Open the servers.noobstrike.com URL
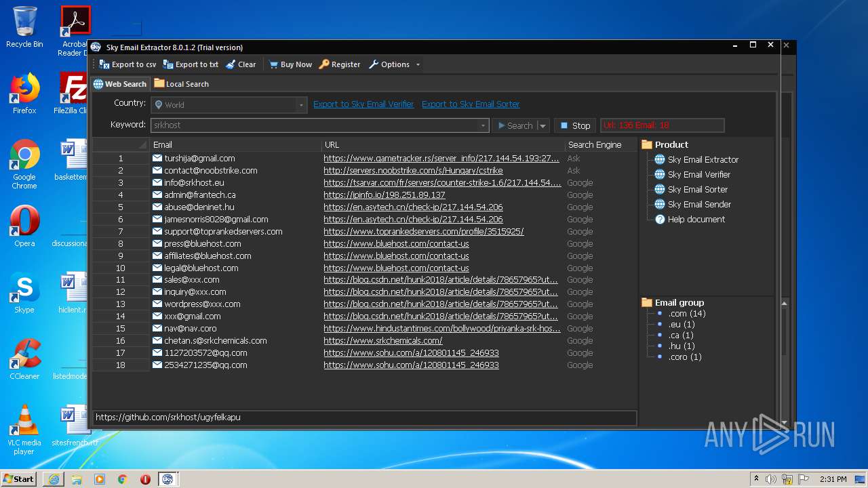The height and width of the screenshot is (488, 868). tap(413, 171)
